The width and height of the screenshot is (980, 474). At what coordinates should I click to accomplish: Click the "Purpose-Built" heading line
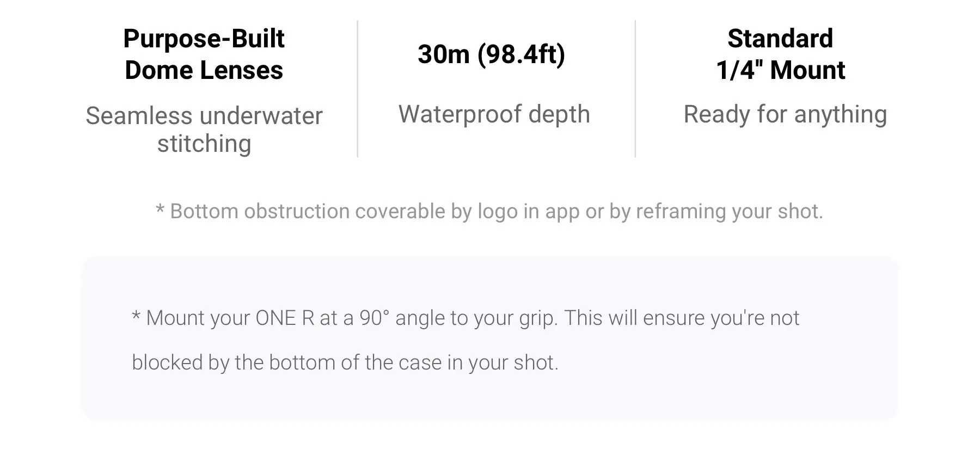click(x=204, y=39)
